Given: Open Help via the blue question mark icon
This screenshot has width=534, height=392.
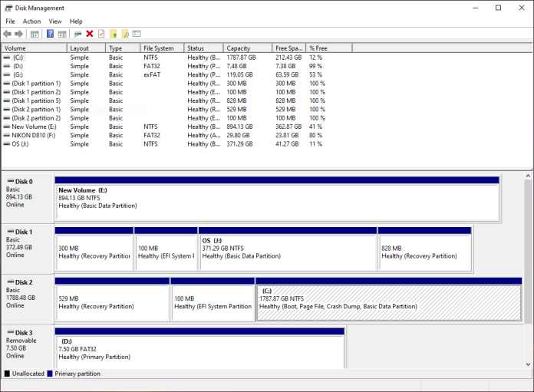Looking at the screenshot, I should click(50, 34).
